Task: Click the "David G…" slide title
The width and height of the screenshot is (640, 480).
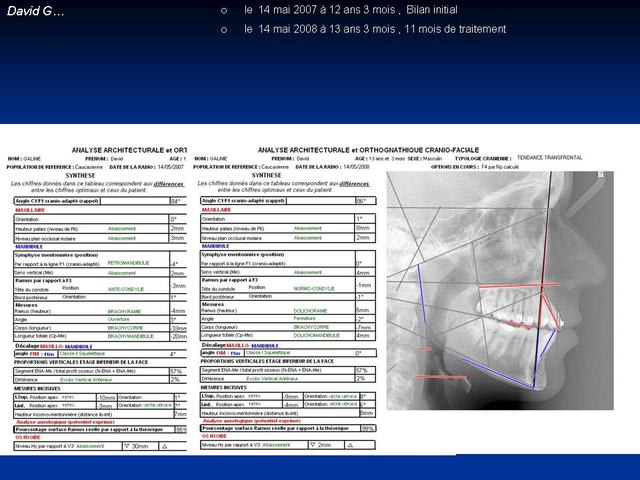Action: 36,10
